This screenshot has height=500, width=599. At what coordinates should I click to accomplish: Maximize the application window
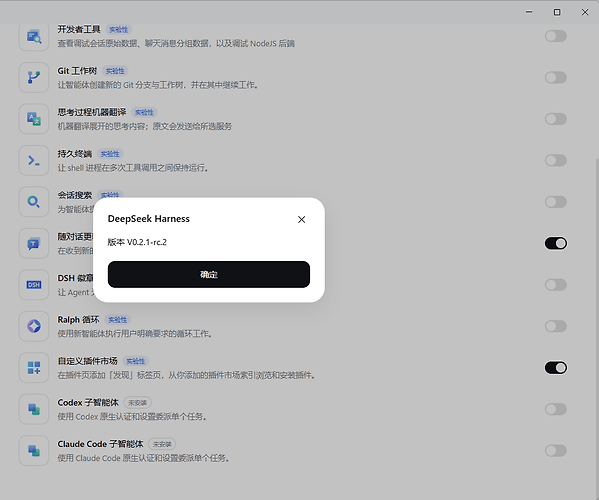pyautogui.click(x=557, y=12)
